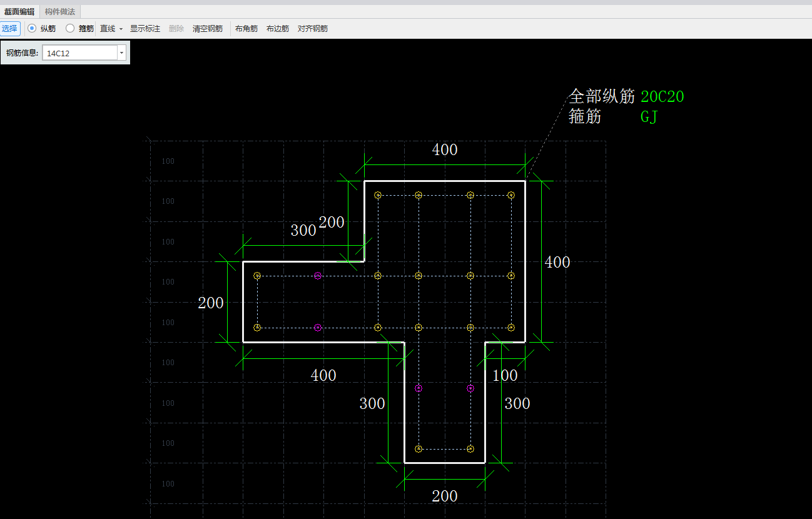The image size is (812, 519).
Task: Click the 钢筋信息 input showing 14C12
Action: 80,53
